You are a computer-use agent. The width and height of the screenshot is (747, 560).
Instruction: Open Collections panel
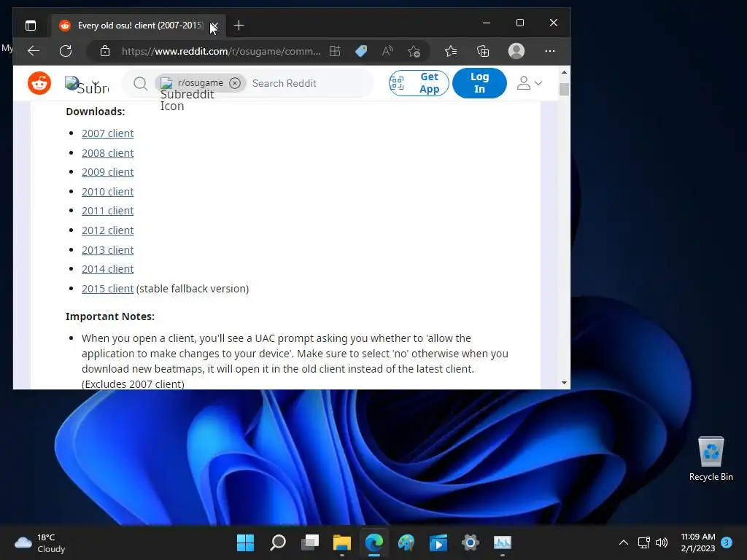tap(483, 51)
